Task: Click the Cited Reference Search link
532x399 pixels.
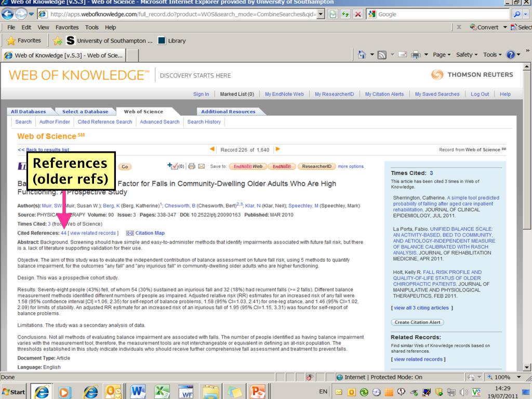Action: [105, 122]
